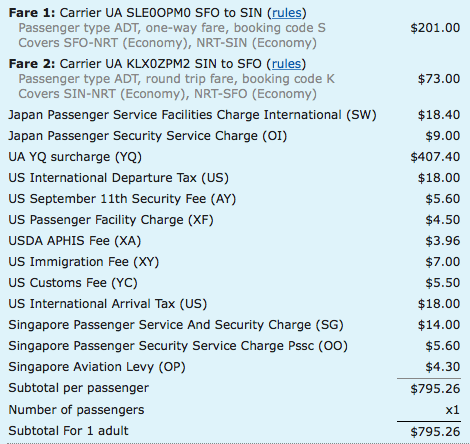Click the Subtotal For 1 adult total
This screenshot has width=470, height=444.
click(435, 431)
